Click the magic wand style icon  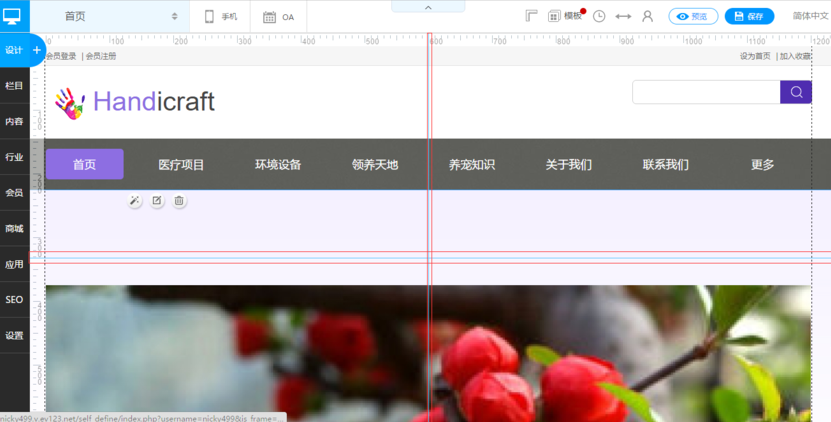(x=135, y=200)
